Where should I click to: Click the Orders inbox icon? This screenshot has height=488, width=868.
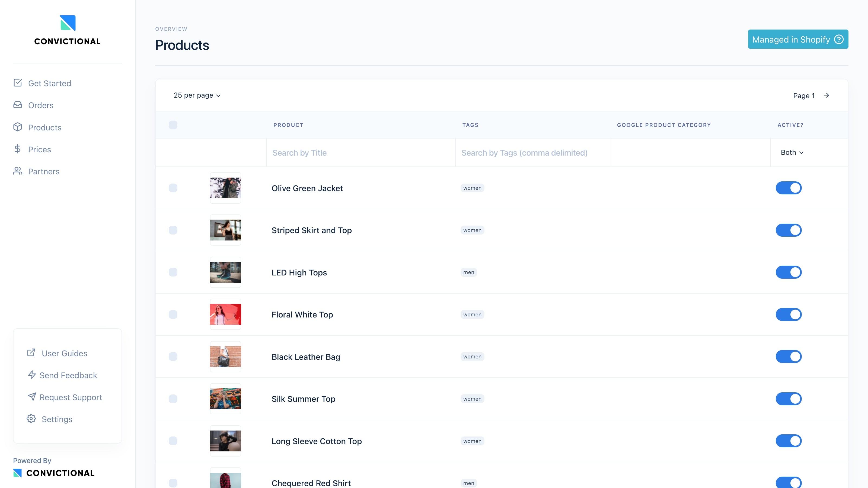point(18,105)
